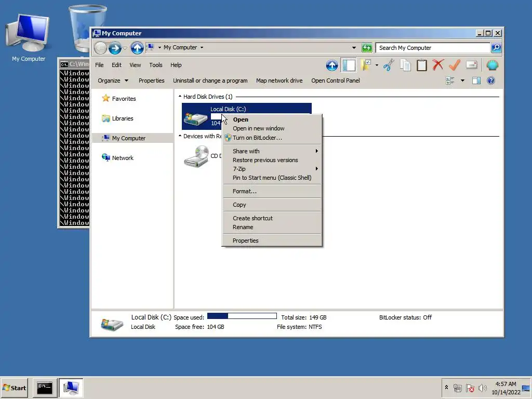Click My Computer taskbar button
The height and width of the screenshot is (399, 532).
pos(71,388)
